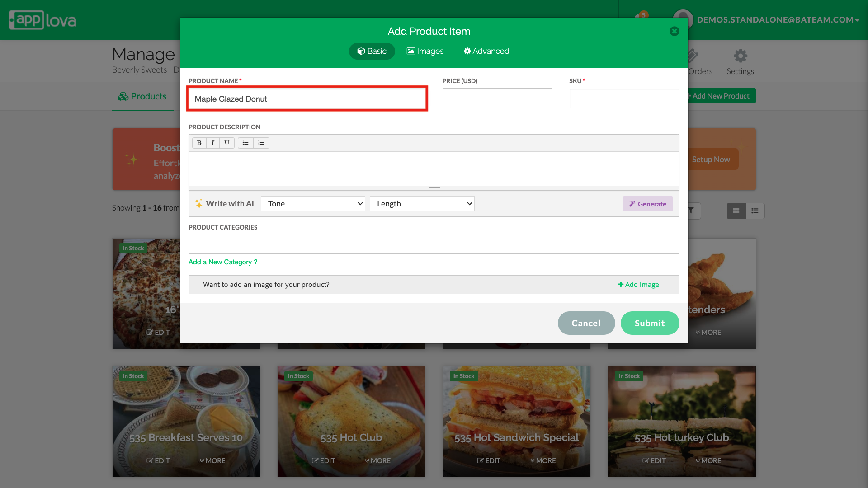The height and width of the screenshot is (488, 868).
Task: Click the user avatar icon
Action: tap(683, 20)
